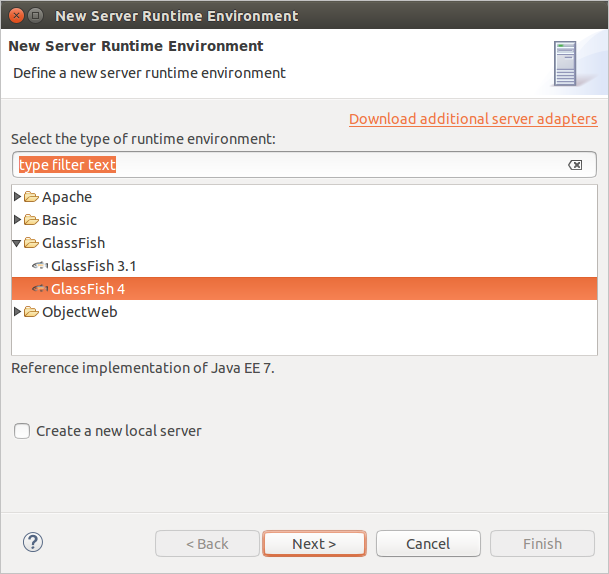
Task: Select the ObjectWeb label
Action: coord(80,312)
